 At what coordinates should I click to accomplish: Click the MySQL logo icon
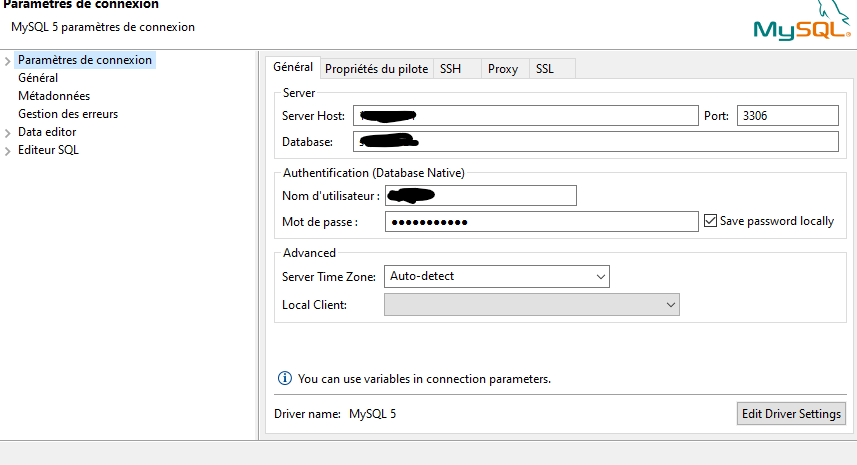tap(801, 20)
